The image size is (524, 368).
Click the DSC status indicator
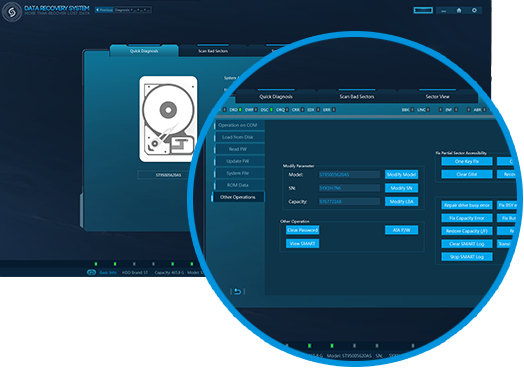[267, 110]
